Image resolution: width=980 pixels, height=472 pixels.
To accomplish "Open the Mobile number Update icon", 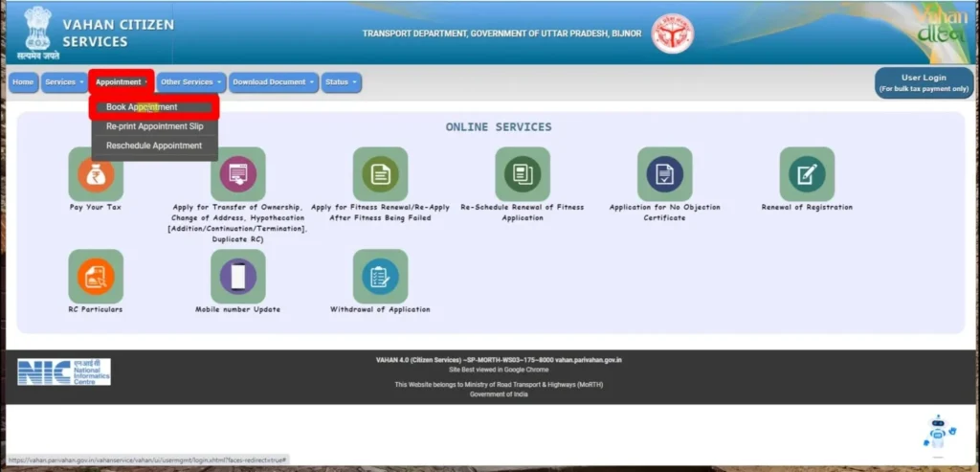I will point(237,276).
